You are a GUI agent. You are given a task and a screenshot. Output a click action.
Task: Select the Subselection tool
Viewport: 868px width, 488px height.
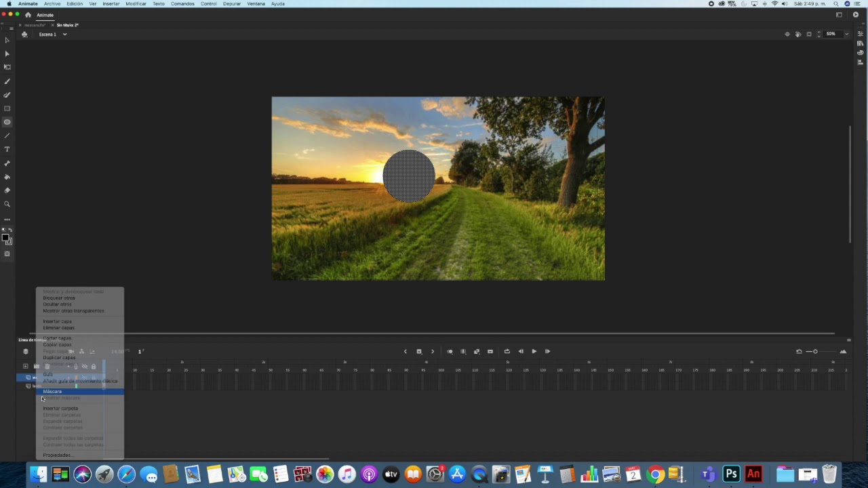(x=7, y=54)
